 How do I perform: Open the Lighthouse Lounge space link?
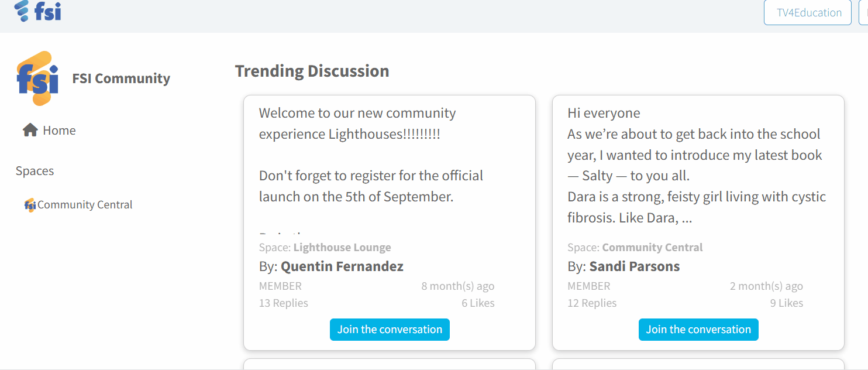pos(342,248)
